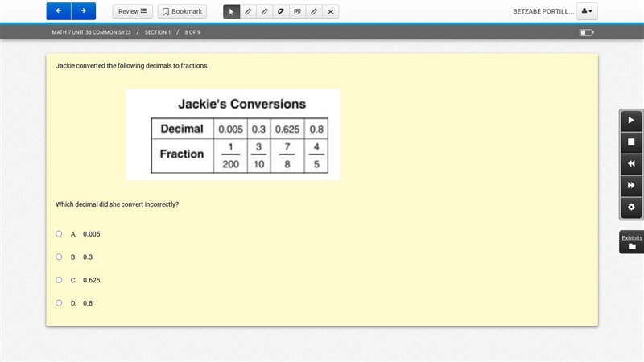This screenshot has width=644, height=362.
Task: Rewind the text-to-speech audio
Action: pyautogui.click(x=631, y=164)
